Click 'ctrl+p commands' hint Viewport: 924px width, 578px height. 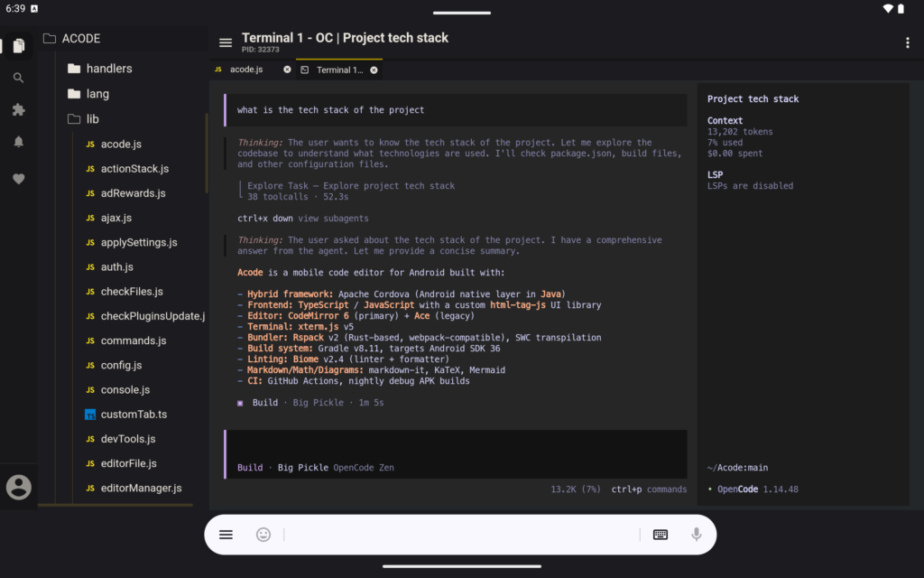[x=649, y=489]
